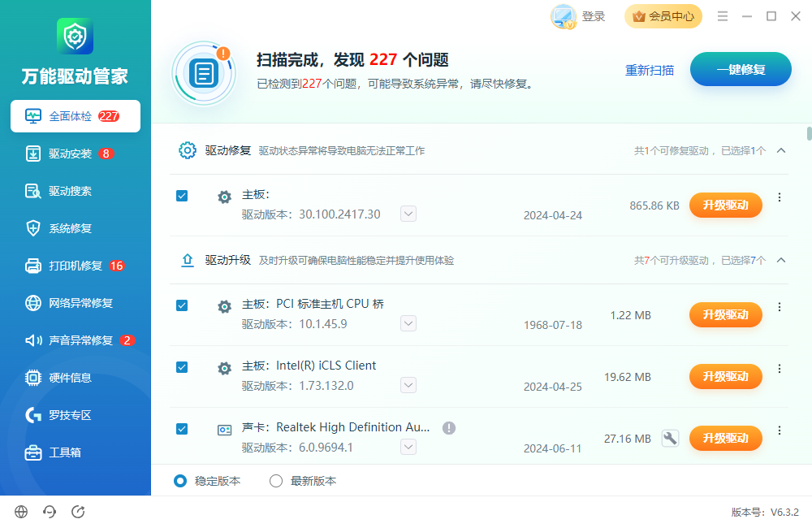Uncheck the Intel(R) iCLS Client checkbox
812x528 pixels.
(x=182, y=367)
